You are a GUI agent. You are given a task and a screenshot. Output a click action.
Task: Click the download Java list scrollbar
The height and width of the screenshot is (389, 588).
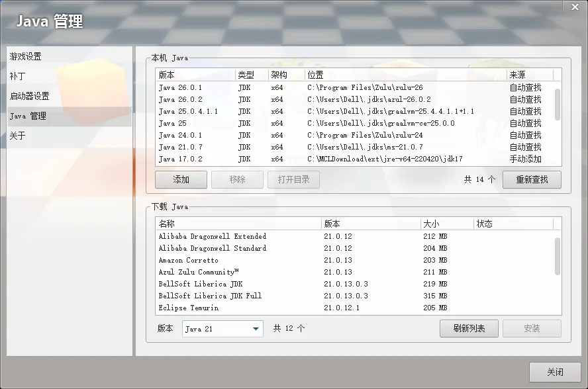pos(558,256)
